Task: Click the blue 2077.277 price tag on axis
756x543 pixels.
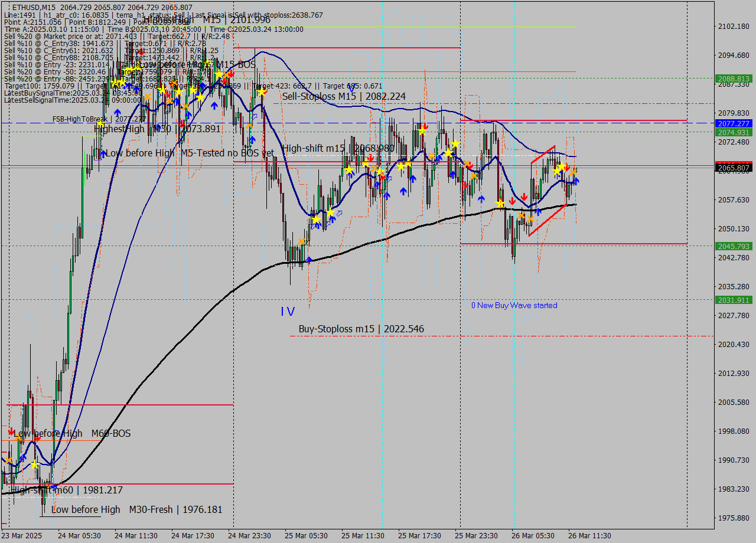Action: click(733, 123)
